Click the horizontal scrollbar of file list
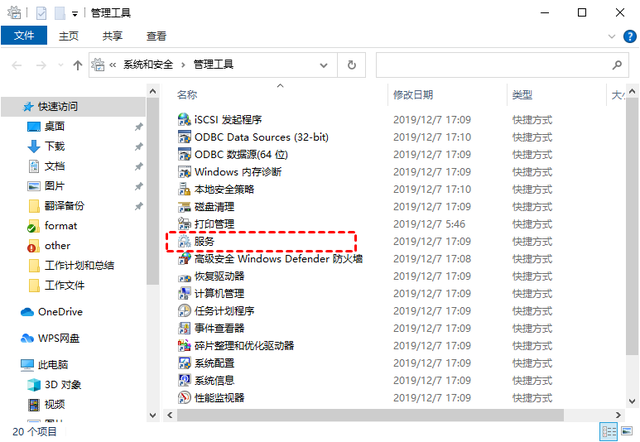 coord(370,415)
